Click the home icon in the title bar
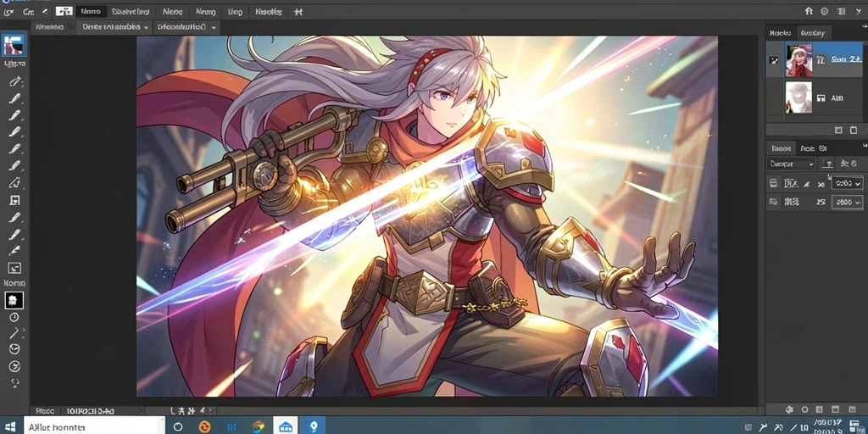 809,11
